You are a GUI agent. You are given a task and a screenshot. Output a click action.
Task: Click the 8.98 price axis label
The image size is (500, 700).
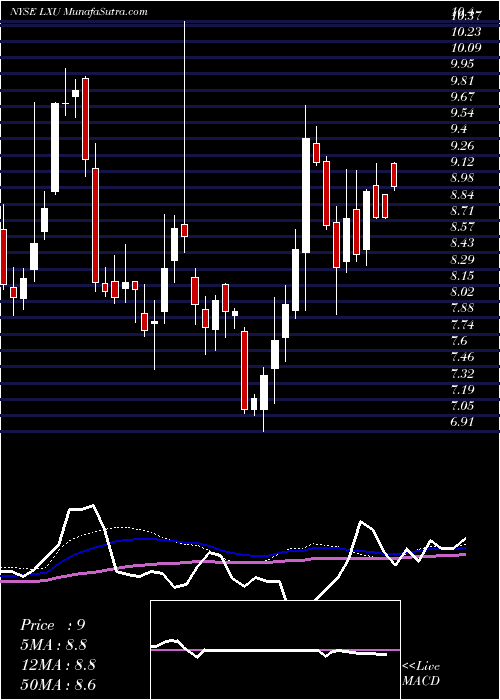pos(464,178)
